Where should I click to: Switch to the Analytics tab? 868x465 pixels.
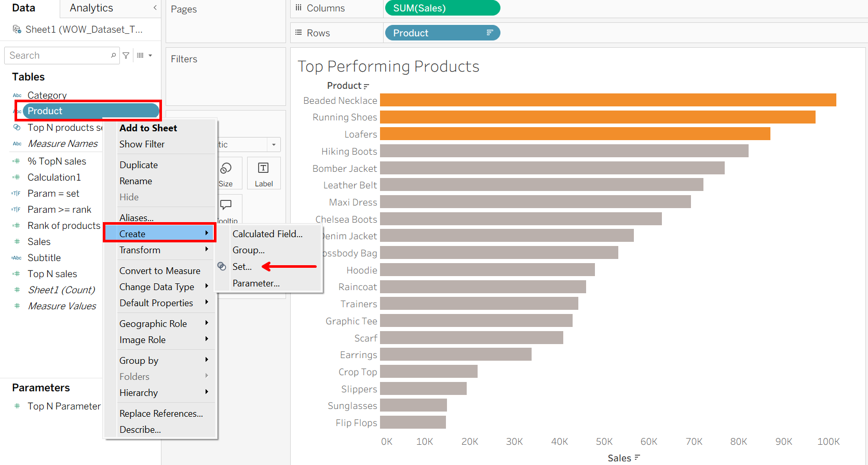(x=91, y=8)
